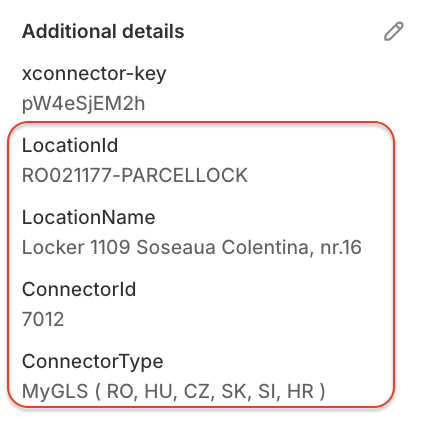Click the word Colentina in location name
424x422 pixels.
[268, 248]
